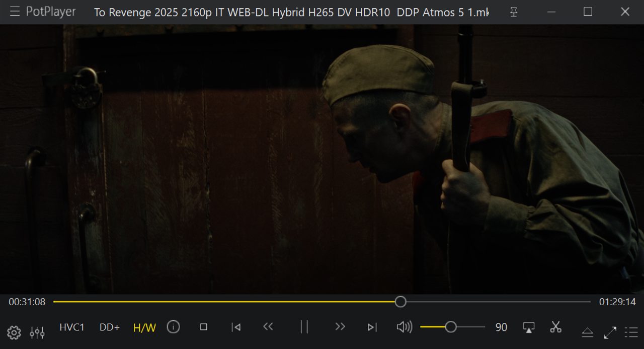This screenshot has height=349, width=644.
Task: Skip to next file in playlist
Action: pos(372,327)
